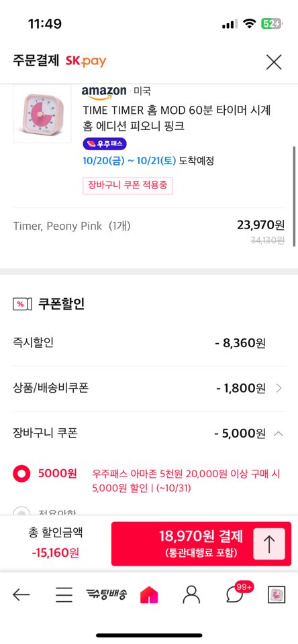The width and height of the screenshot is (298, 644).
Task: Open 상품/배송비쿠폰 details chevron
Action: [279, 388]
